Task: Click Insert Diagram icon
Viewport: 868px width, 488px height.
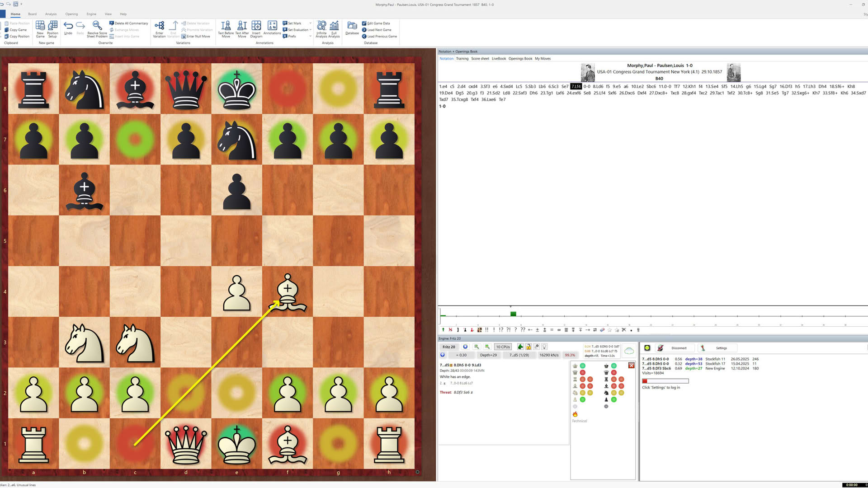Action: click(256, 29)
